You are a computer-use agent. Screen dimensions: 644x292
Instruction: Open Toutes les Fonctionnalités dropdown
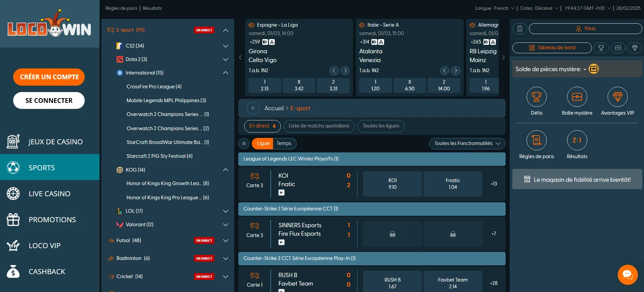click(x=467, y=144)
